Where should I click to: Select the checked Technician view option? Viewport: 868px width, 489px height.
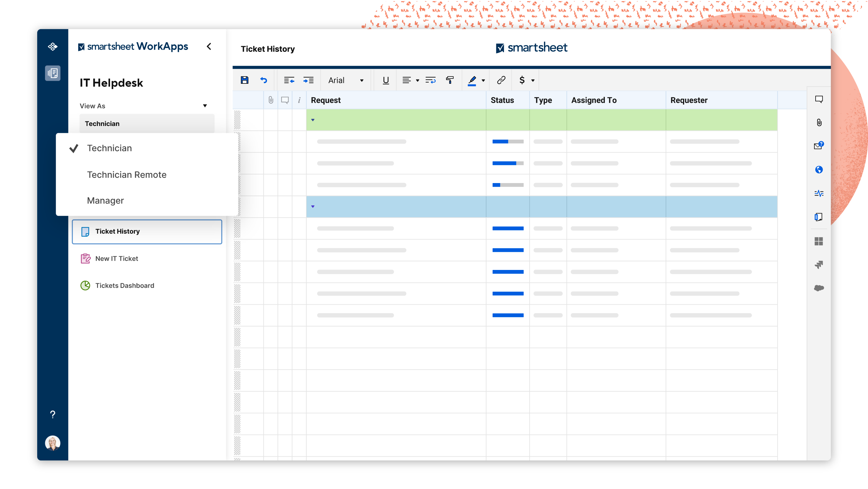click(x=109, y=148)
